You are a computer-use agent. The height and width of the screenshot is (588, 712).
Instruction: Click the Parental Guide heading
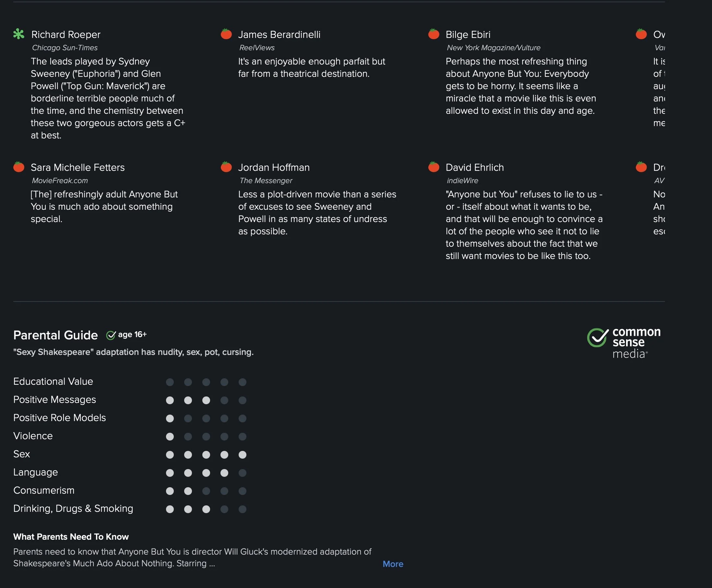(x=55, y=335)
